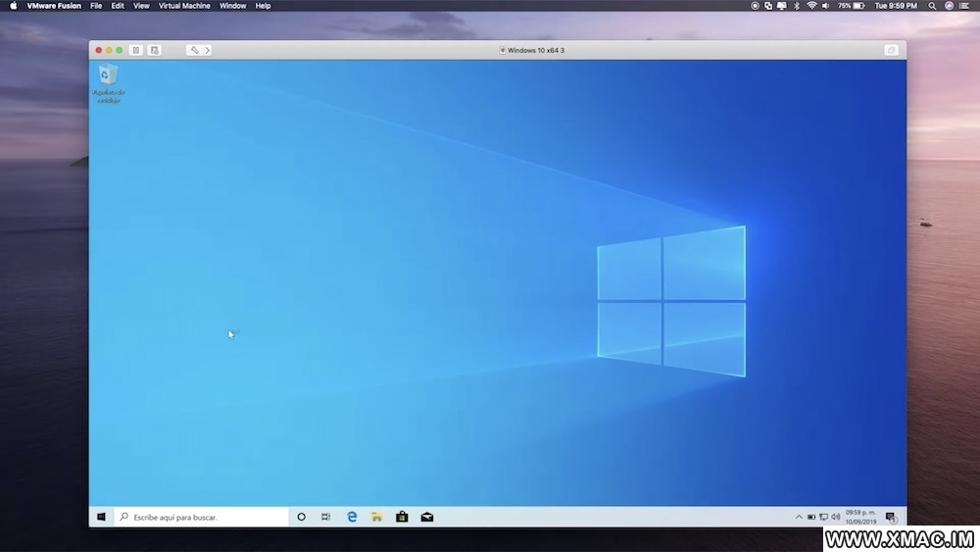Open the Windows Start menu
The image size is (980, 552).
click(101, 517)
